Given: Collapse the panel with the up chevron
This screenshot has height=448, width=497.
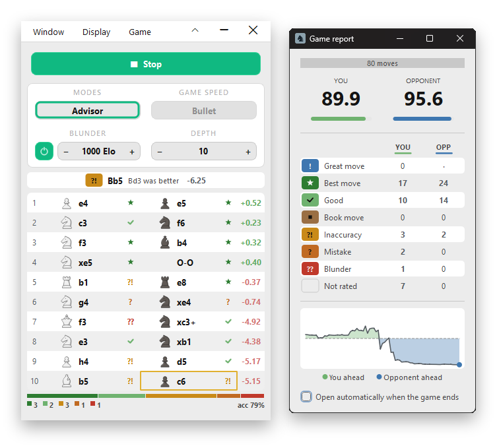Looking at the screenshot, I should (x=195, y=30).
